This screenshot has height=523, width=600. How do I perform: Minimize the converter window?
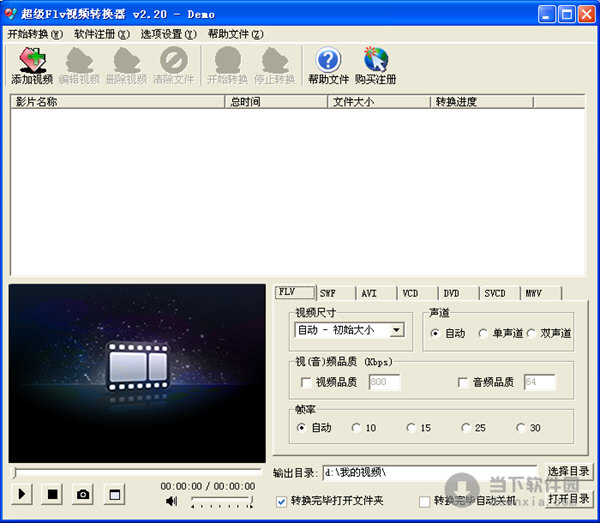[x=547, y=15]
